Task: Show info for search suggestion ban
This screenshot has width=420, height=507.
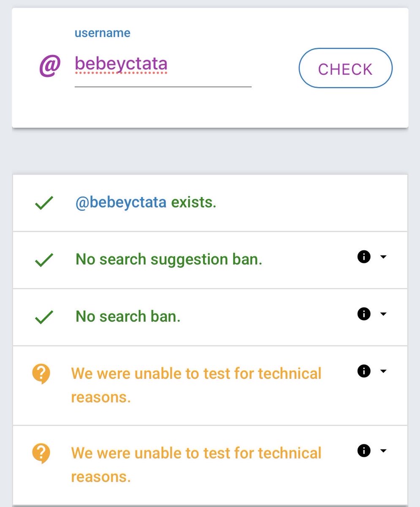Action: pos(364,256)
